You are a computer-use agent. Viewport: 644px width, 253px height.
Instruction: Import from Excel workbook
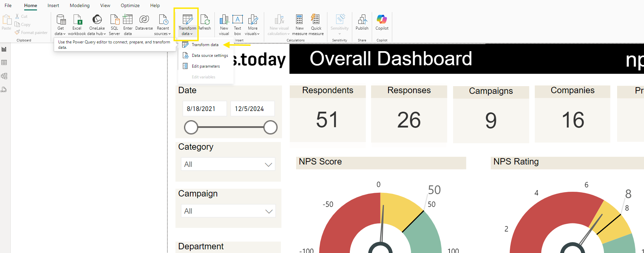77,20
